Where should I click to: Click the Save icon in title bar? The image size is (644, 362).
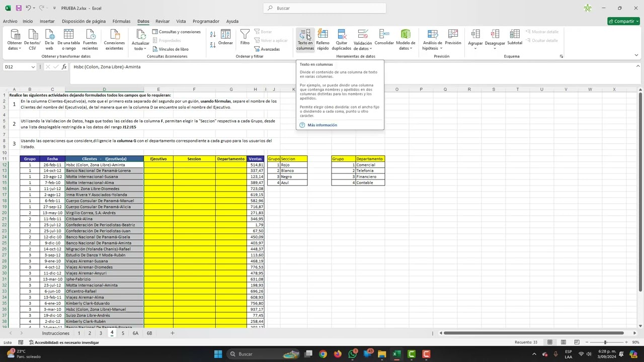coord(19,8)
